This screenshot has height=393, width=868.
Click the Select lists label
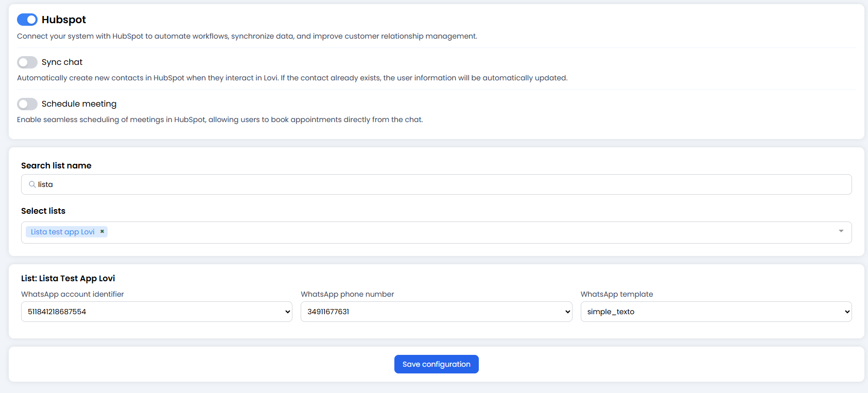pos(43,211)
